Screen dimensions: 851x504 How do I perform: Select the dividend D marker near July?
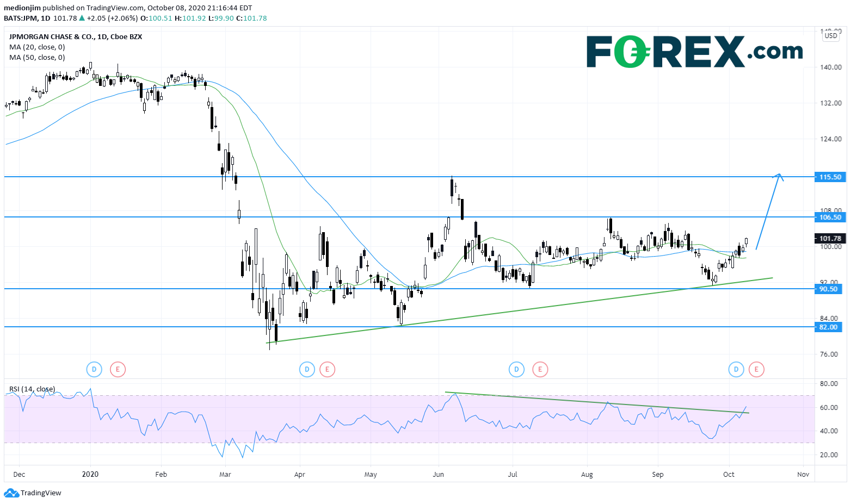point(516,370)
